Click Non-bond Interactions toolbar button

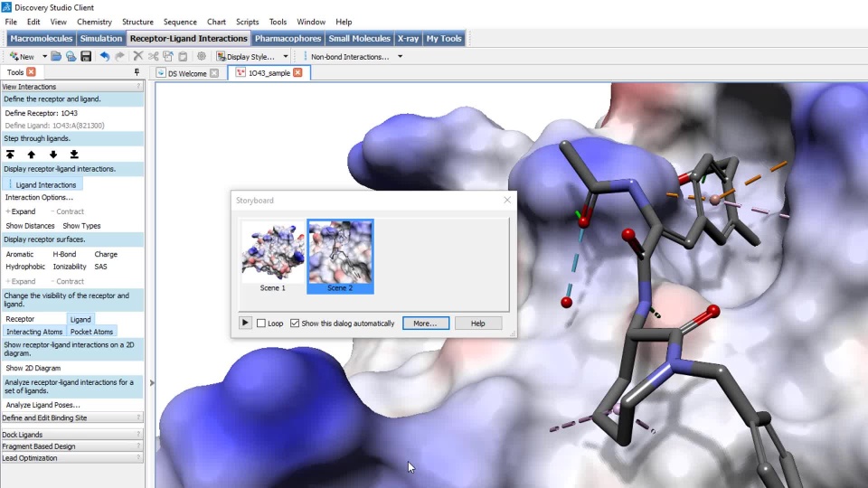[346, 56]
